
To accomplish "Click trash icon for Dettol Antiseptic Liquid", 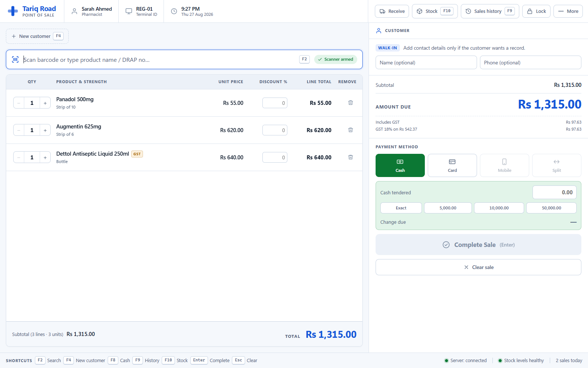I will tap(351, 158).
